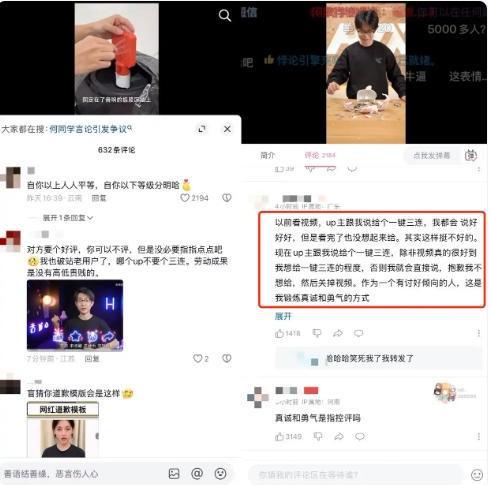This screenshot has width=491, height=485.
Task: Switch to the 简介 tab
Action: coord(267,155)
